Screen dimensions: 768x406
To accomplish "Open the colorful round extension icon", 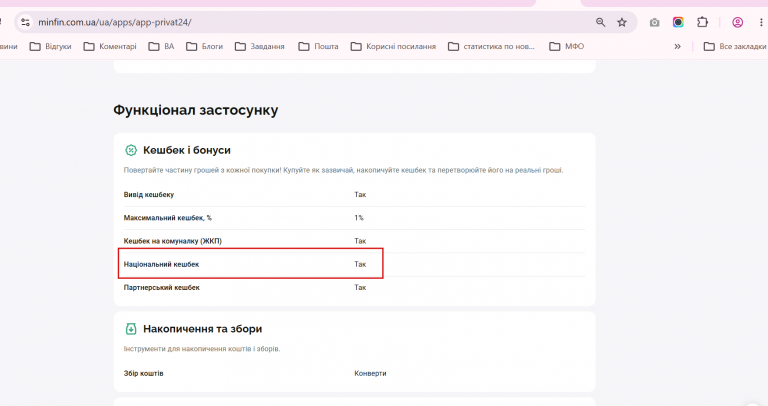I will click(x=678, y=22).
